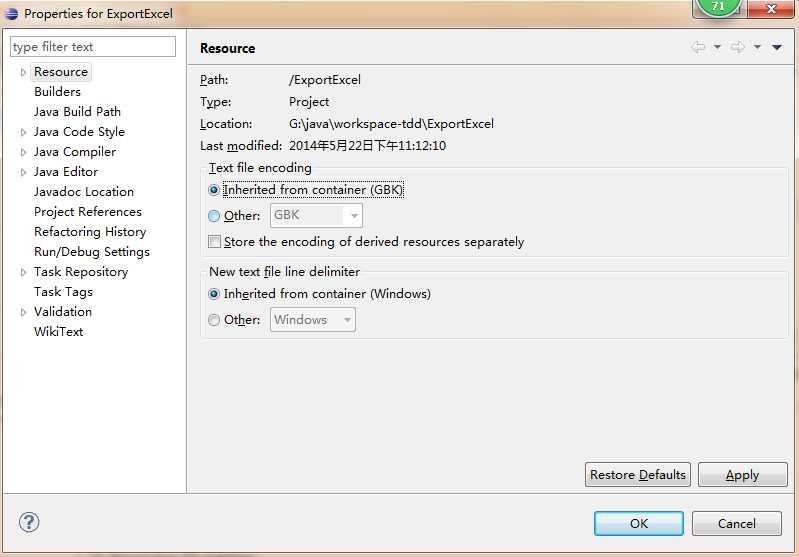The width and height of the screenshot is (799, 557).
Task: Open the Windows line delimiter dropdown
Action: pyautogui.click(x=312, y=320)
